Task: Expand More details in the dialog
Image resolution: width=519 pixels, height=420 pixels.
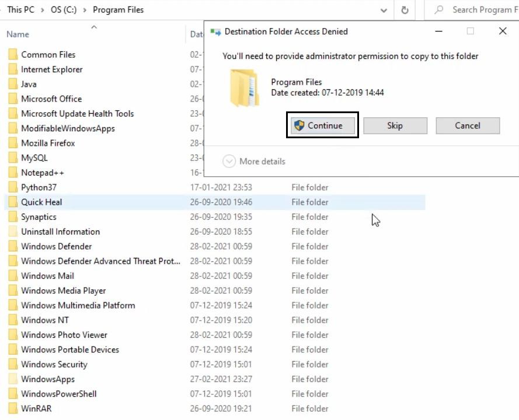Action: point(254,162)
